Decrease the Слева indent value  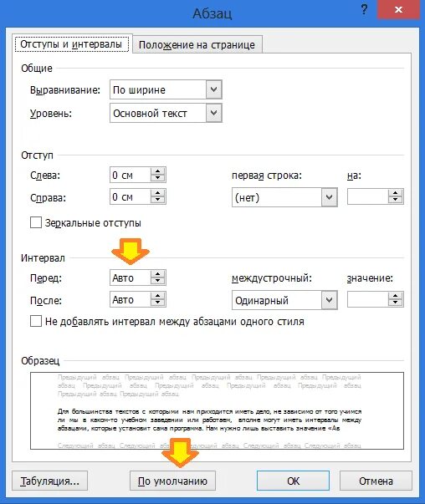157,178
